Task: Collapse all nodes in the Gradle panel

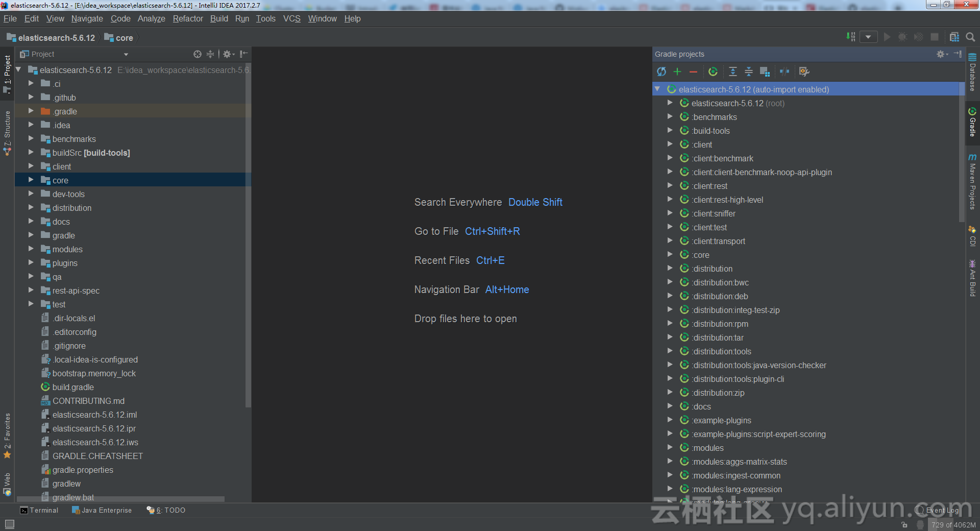Action: 749,72
